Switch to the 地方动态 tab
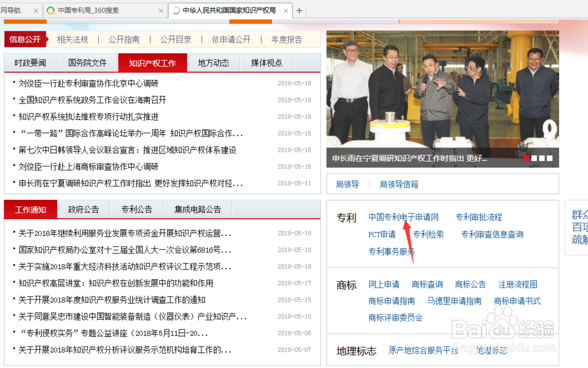Screen dimensions: 588x368 [x=213, y=62]
